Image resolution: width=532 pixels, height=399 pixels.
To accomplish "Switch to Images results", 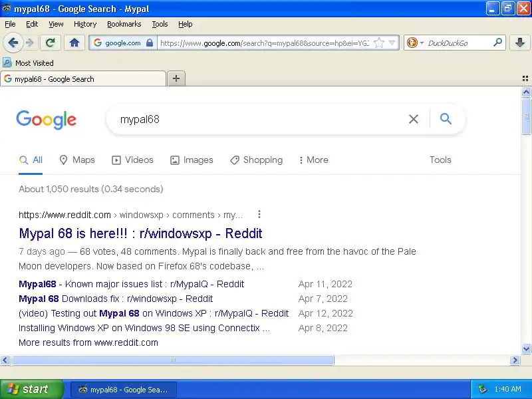I will pos(192,160).
